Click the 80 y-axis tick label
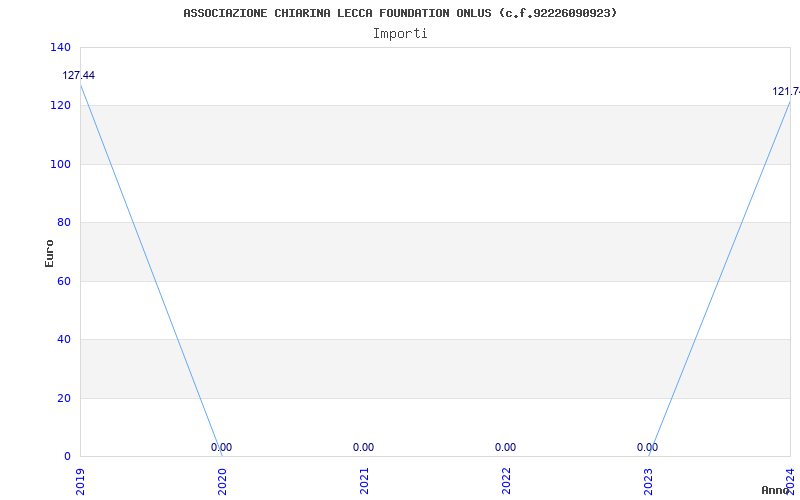 [64, 222]
